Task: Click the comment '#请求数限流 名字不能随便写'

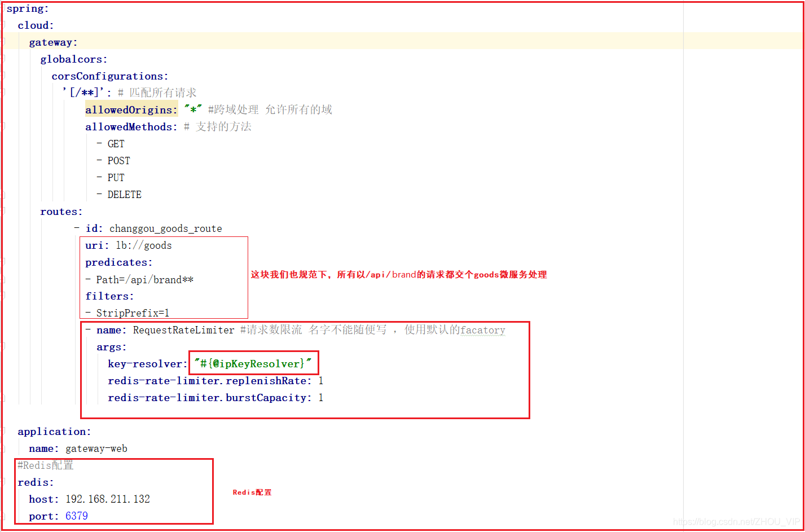Action: click(313, 329)
